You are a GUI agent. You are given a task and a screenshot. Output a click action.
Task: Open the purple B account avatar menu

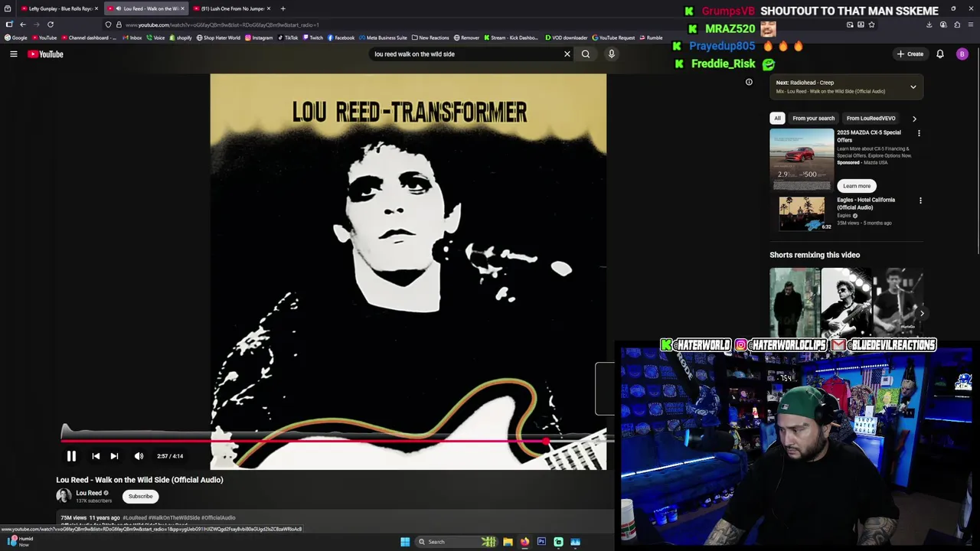[x=962, y=54]
